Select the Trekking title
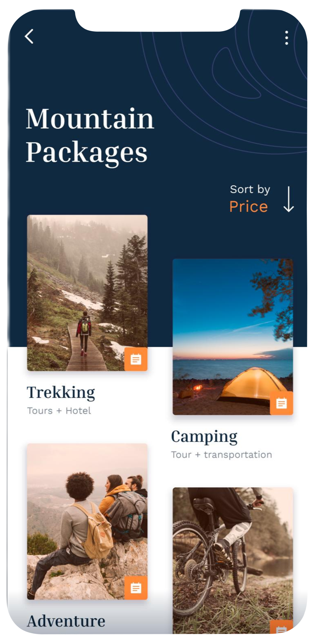This screenshot has height=644, width=313. 61,393
